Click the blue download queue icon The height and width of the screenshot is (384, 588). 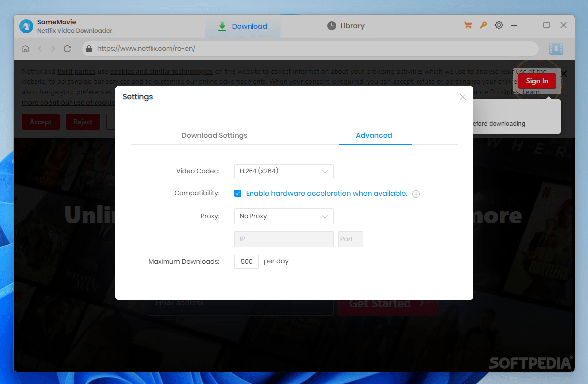556,49
